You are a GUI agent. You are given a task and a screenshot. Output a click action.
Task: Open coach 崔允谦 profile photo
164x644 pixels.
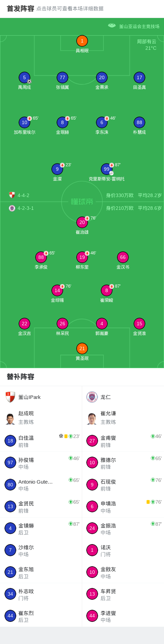92,418
